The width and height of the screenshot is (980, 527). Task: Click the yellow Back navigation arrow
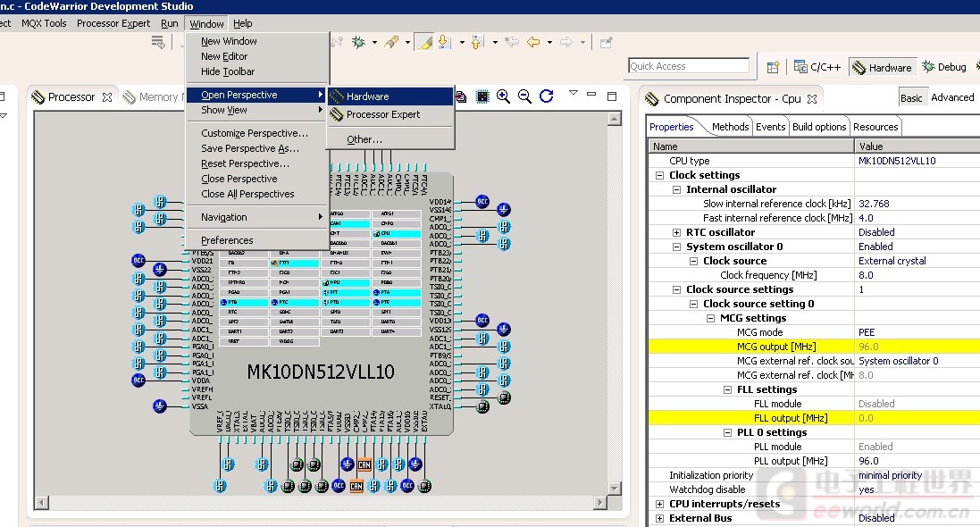coord(533,43)
